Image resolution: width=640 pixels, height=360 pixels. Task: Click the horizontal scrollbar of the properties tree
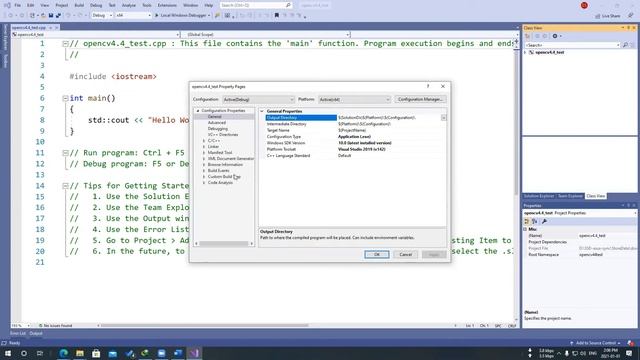pos(224,244)
